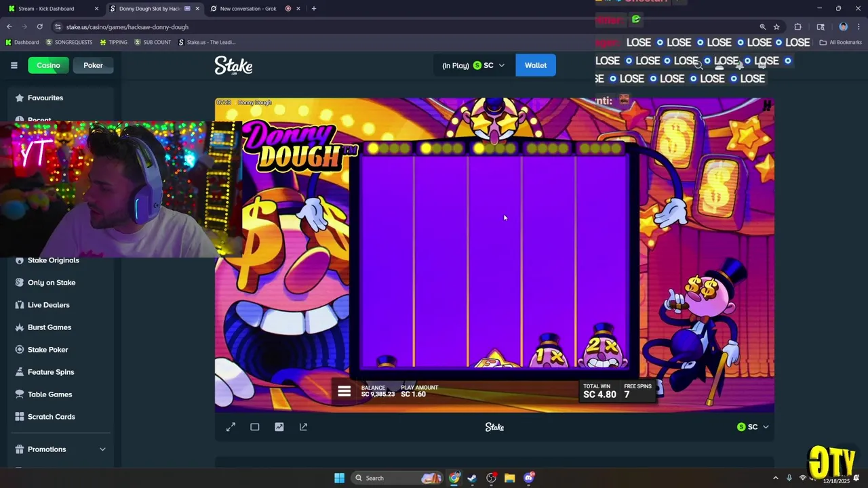Switch to the Poker tab

tap(93, 65)
